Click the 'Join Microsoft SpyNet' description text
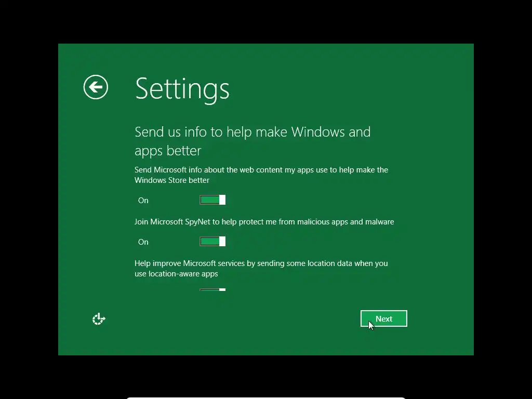Image resolution: width=532 pixels, height=399 pixels. point(264,222)
